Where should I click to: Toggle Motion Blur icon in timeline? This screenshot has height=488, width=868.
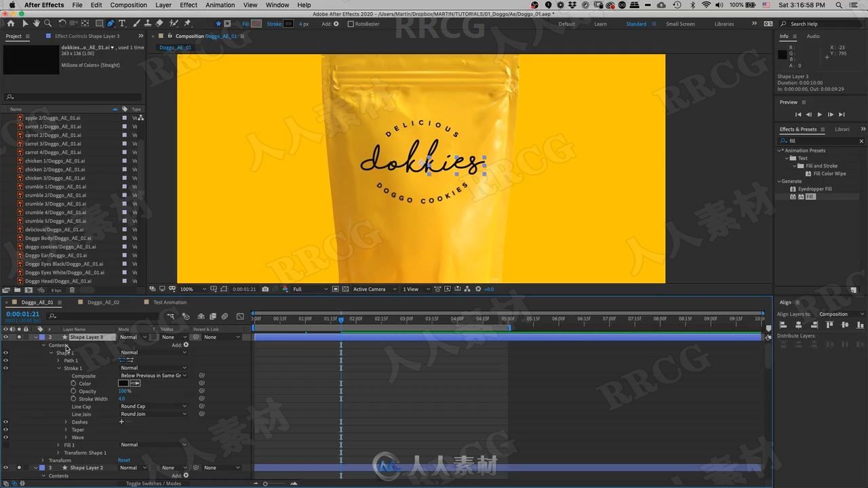[224, 317]
